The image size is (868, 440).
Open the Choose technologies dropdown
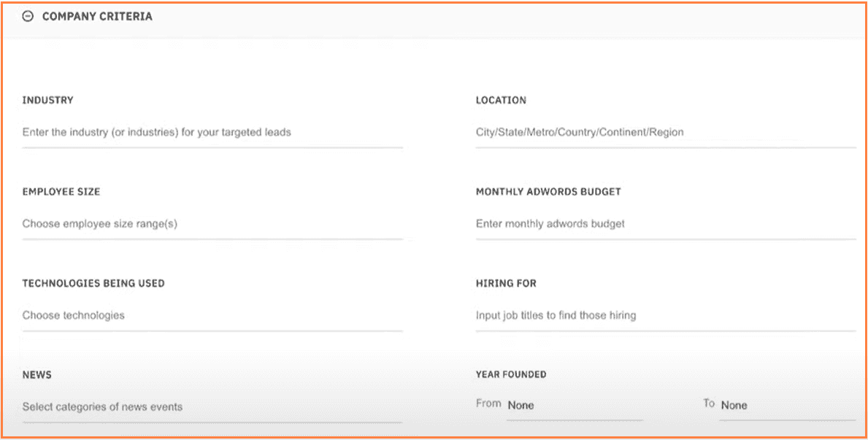pos(212,316)
